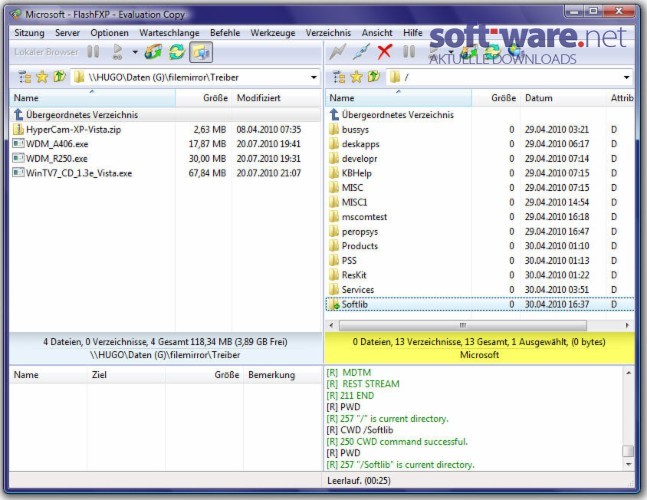
Task: Click the local pane transfer queue play icon
Action: 118,52
